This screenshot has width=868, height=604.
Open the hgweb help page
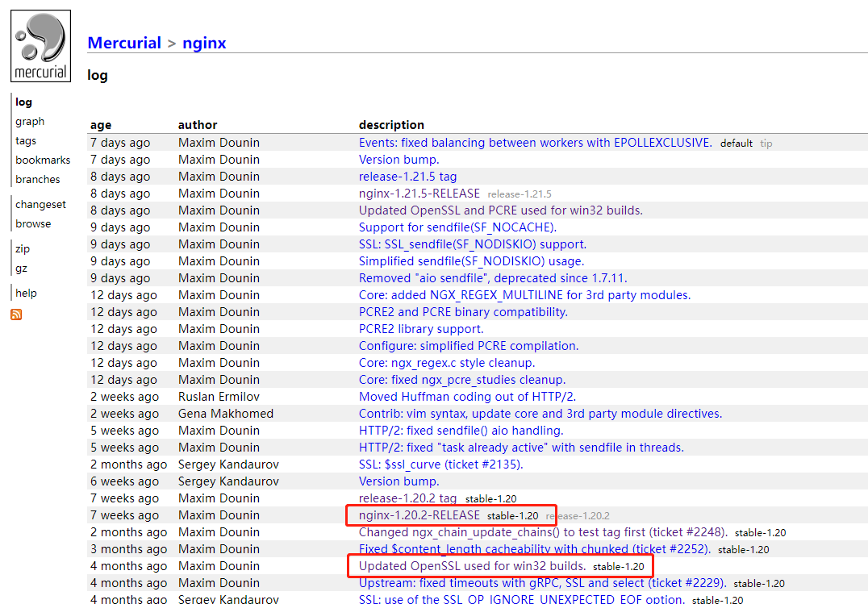click(x=26, y=293)
